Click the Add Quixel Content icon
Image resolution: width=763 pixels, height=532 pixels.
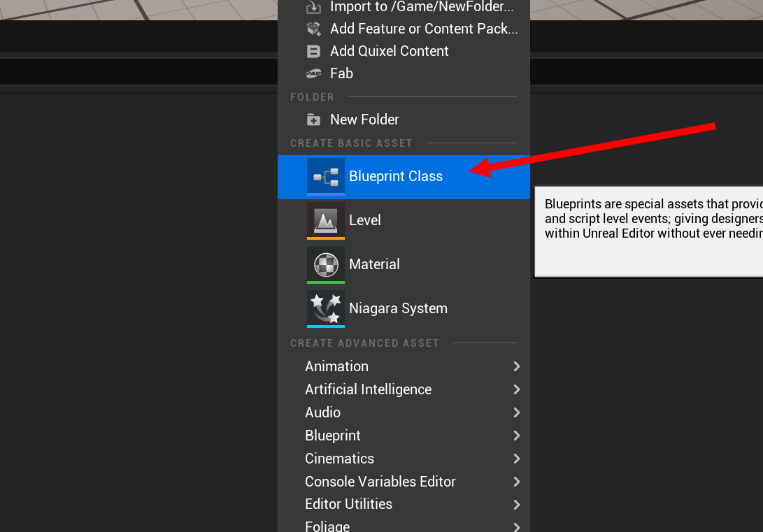pyautogui.click(x=313, y=51)
